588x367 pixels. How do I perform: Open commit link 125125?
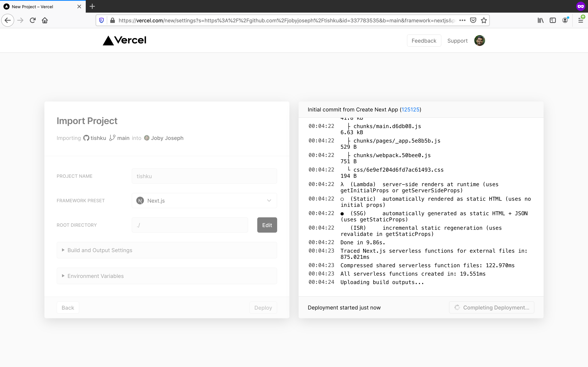pyautogui.click(x=410, y=110)
